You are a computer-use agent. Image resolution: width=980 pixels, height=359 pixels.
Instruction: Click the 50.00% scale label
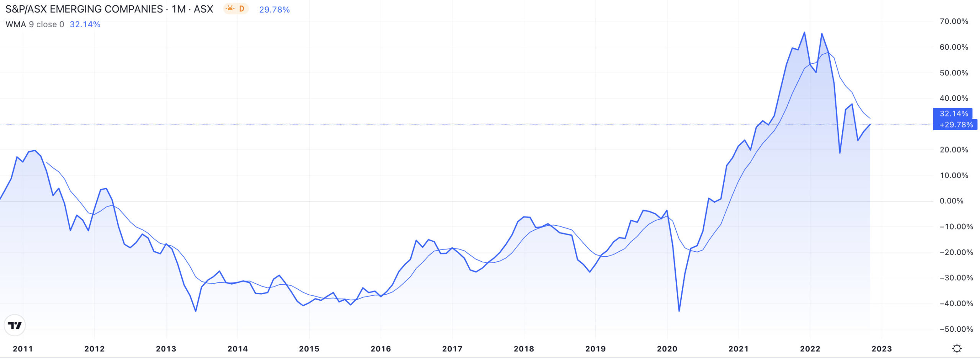[954, 73]
